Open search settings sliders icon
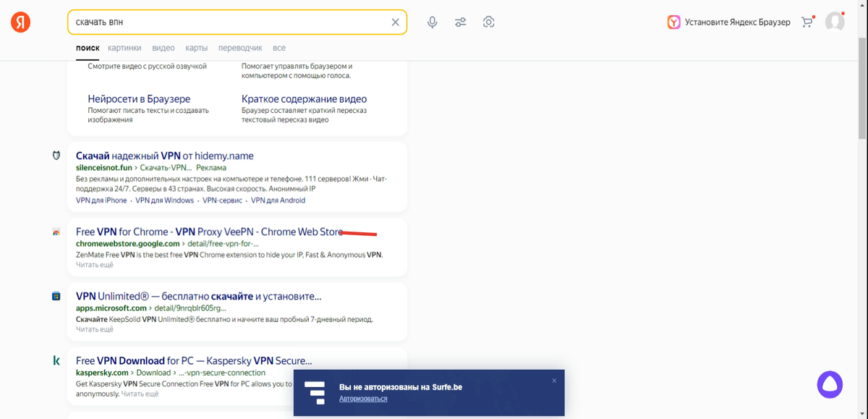The image size is (868, 419). (x=460, y=22)
